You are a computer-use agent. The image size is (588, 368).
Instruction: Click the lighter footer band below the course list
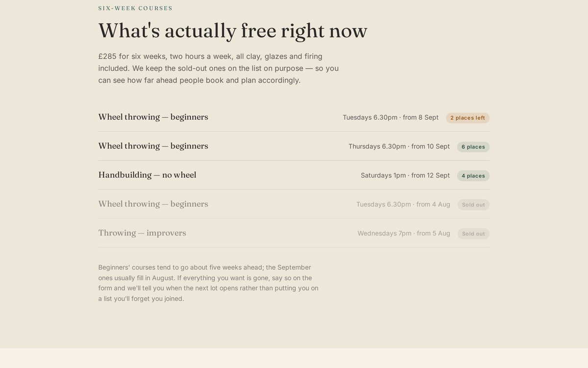point(294,358)
